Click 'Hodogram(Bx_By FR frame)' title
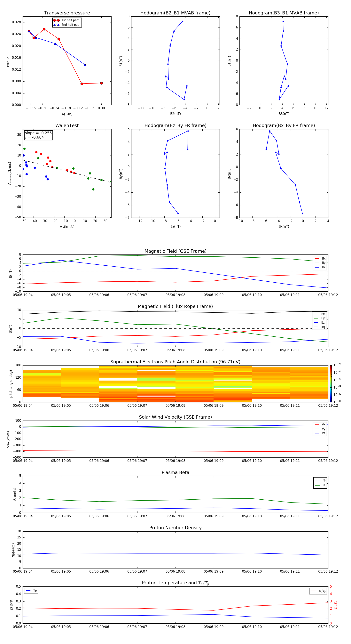 pos(284,125)
